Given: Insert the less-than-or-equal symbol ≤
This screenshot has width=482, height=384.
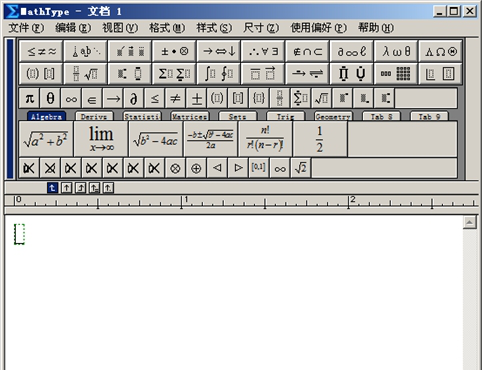Looking at the screenshot, I should coord(154,98).
